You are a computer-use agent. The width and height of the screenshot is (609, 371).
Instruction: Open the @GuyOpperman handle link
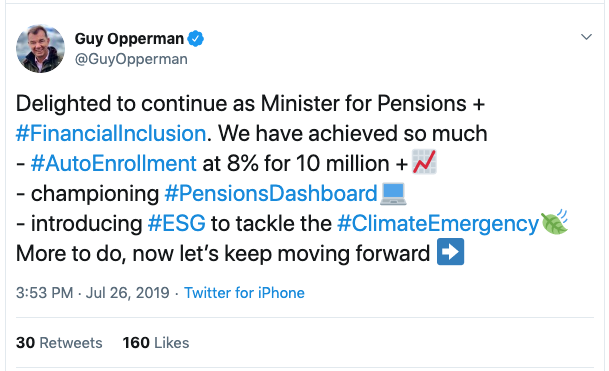[131, 59]
